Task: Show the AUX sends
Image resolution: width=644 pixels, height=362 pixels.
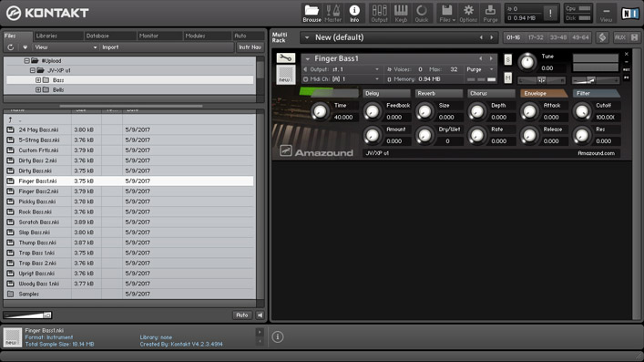Action: [619, 37]
